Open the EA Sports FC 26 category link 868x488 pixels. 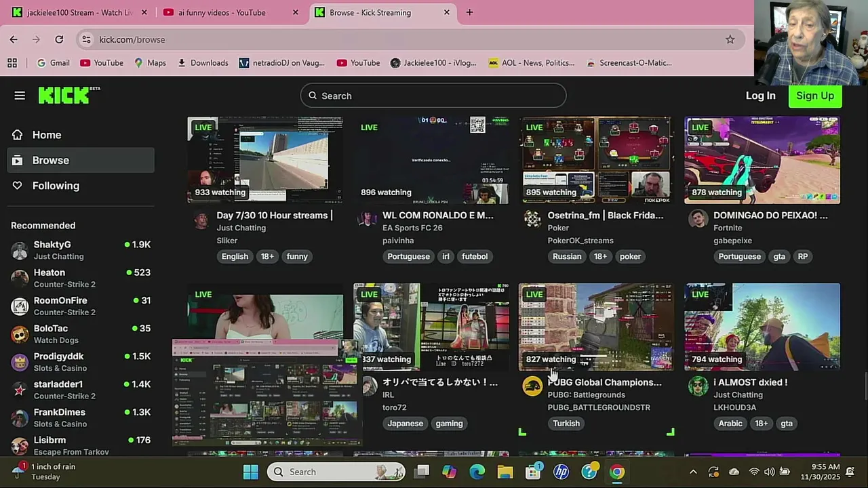point(412,228)
